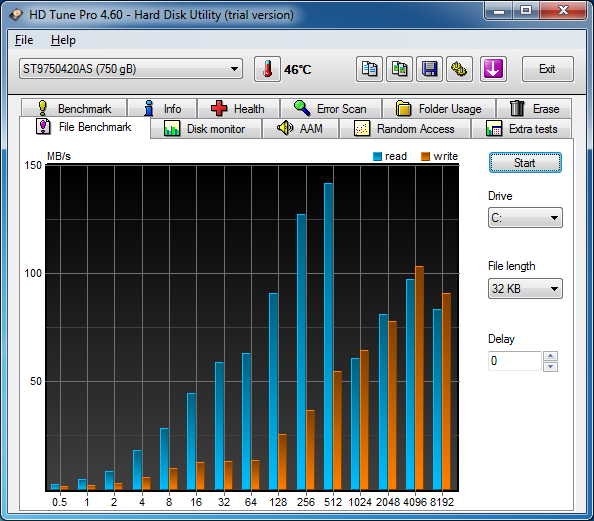Click the copy screenshot toolbar icon
Viewport: 594px width, 521px height.
[399, 69]
